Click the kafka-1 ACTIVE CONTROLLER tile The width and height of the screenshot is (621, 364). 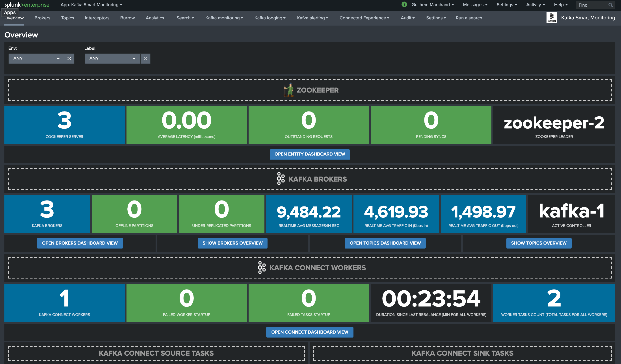point(571,214)
